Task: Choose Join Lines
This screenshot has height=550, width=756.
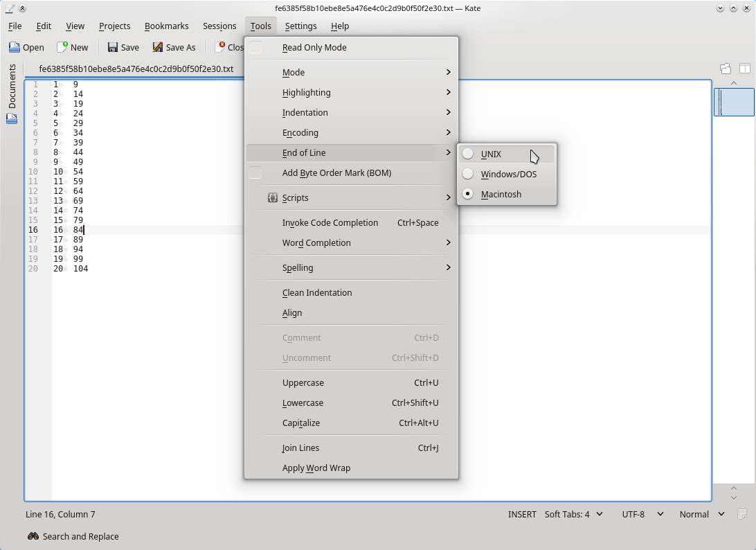Action: (x=351, y=447)
